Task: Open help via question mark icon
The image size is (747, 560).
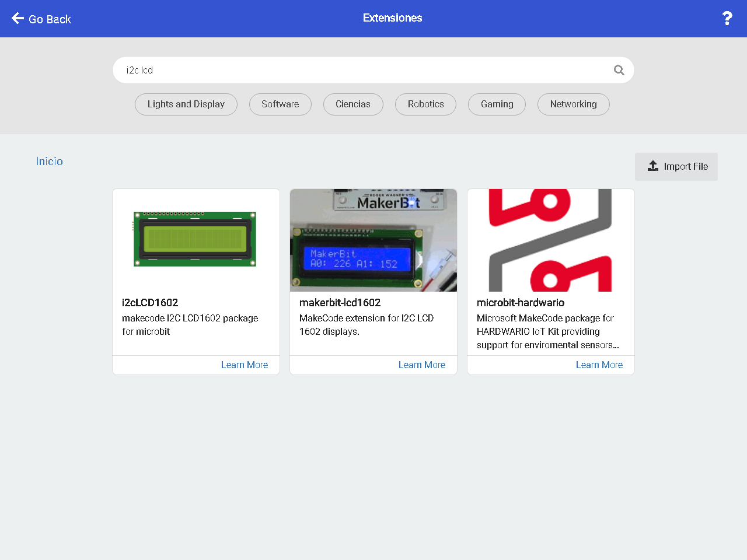Action: click(727, 18)
